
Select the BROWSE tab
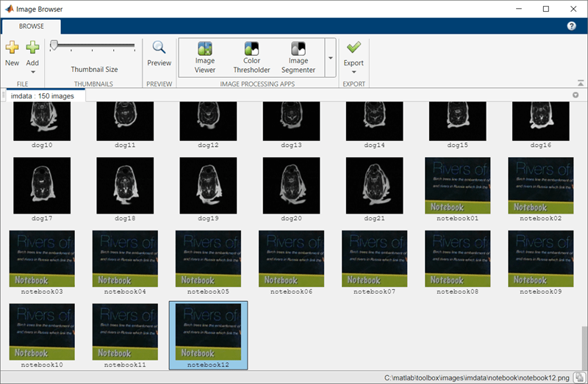pyautogui.click(x=32, y=26)
